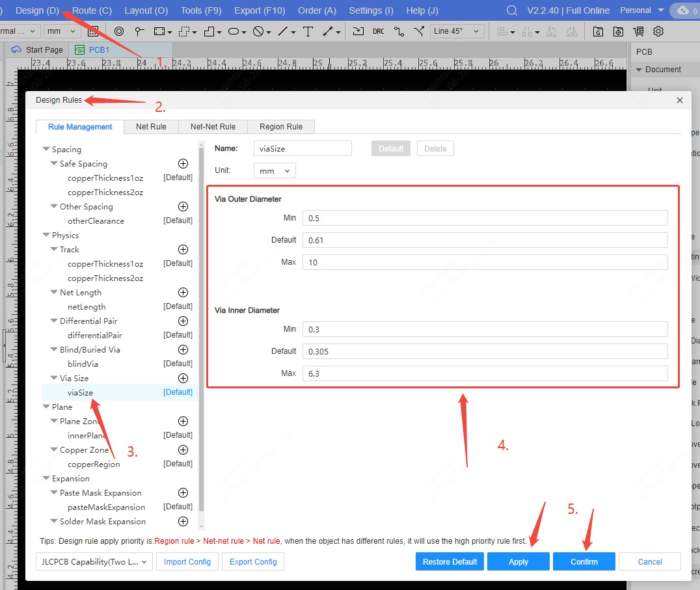This screenshot has width=700, height=590.
Task: Select the line drawing tool
Action: point(284,31)
